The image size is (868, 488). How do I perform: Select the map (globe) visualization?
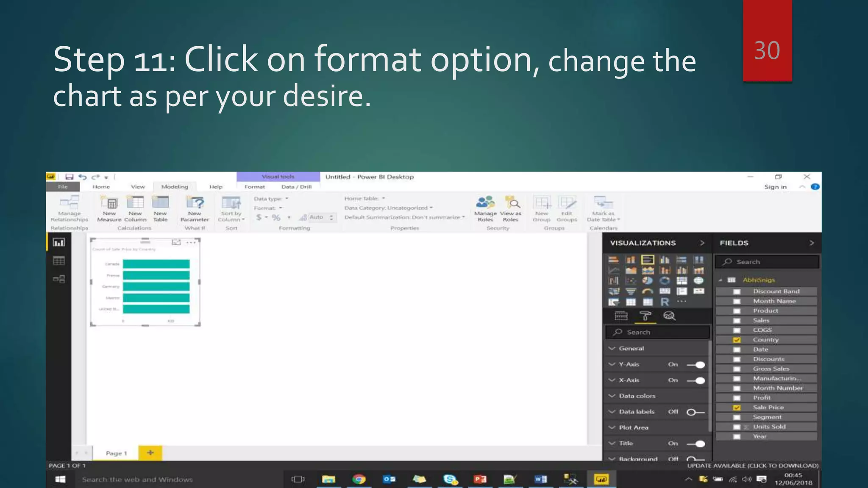698,280
